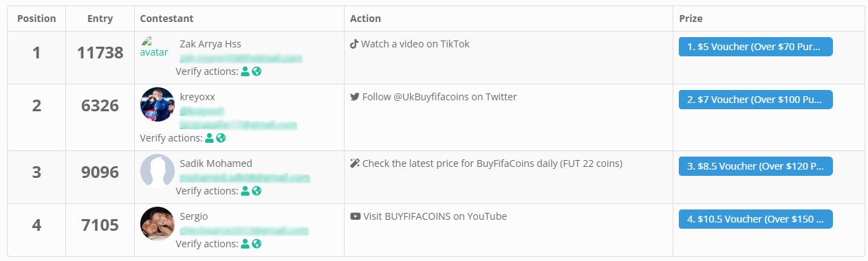868x261 pixels.
Task: Click the globe verify icon for Zak Arrya Hss
Action: point(257,71)
